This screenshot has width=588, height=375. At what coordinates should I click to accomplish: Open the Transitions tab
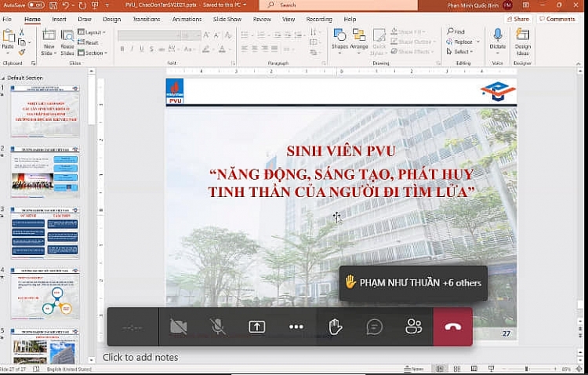[147, 19]
